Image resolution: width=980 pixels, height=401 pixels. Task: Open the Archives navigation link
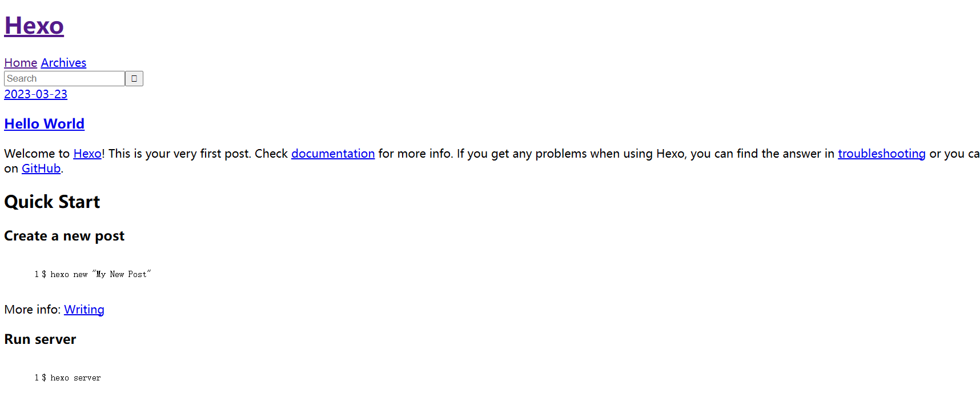click(63, 63)
